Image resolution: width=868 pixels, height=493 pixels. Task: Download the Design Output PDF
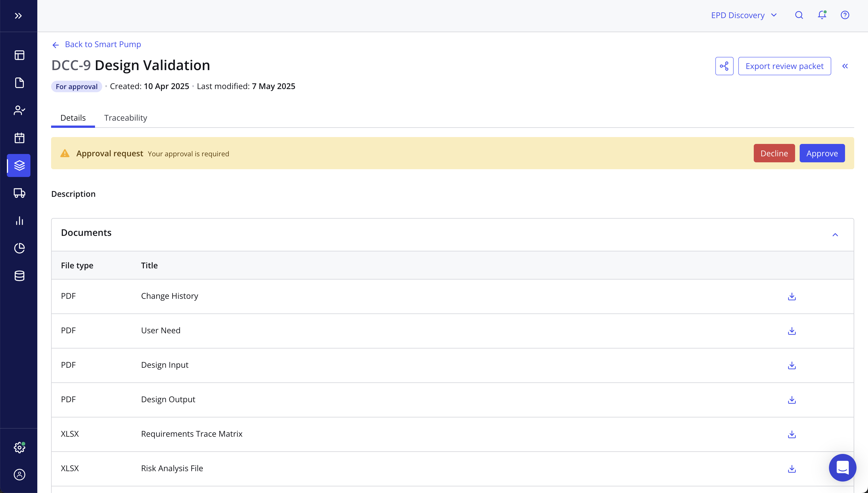792,400
